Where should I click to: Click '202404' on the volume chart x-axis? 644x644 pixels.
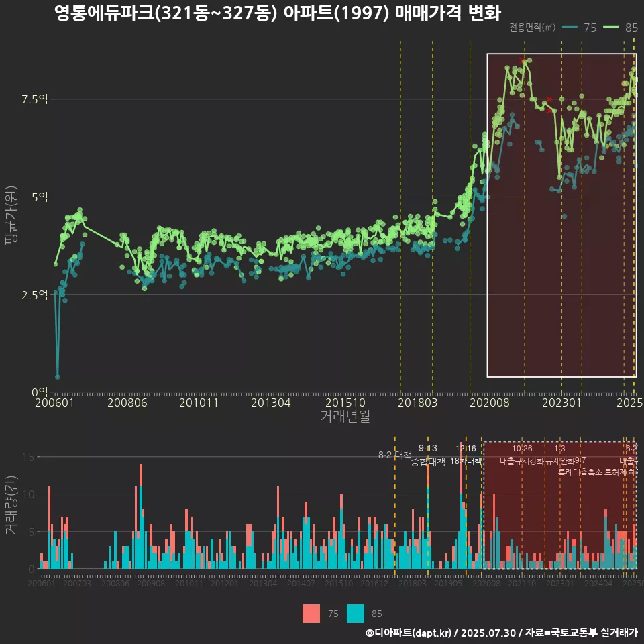coord(598,583)
